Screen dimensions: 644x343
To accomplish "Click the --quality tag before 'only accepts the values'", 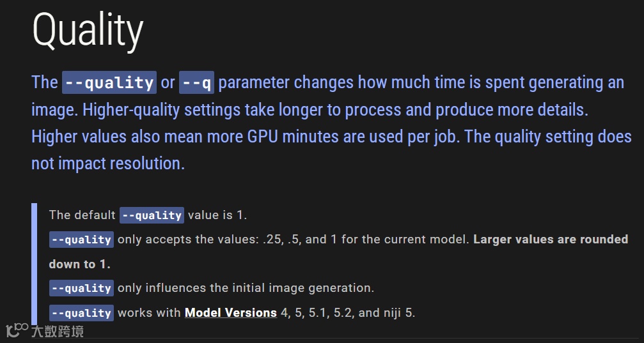I will pos(81,240).
